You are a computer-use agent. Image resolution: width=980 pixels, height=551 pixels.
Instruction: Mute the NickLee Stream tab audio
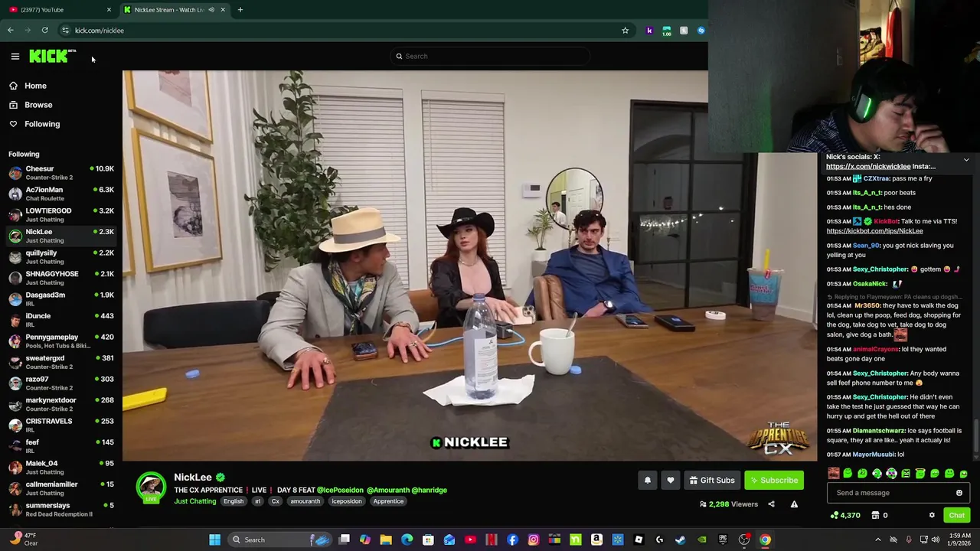211,10
